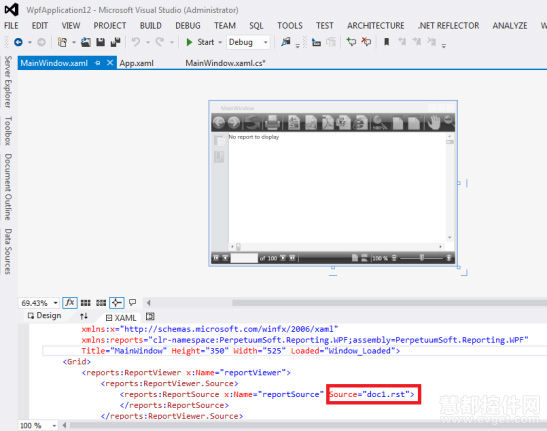This screenshot has width=547, height=431.
Task: Open the Data Sources side panel
Action: coord(8,251)
